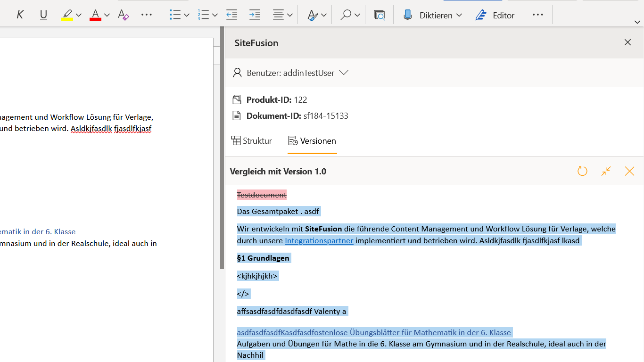Apply yellow text highlight color
This screenshot has height=362, width=644.
point(67,15)
